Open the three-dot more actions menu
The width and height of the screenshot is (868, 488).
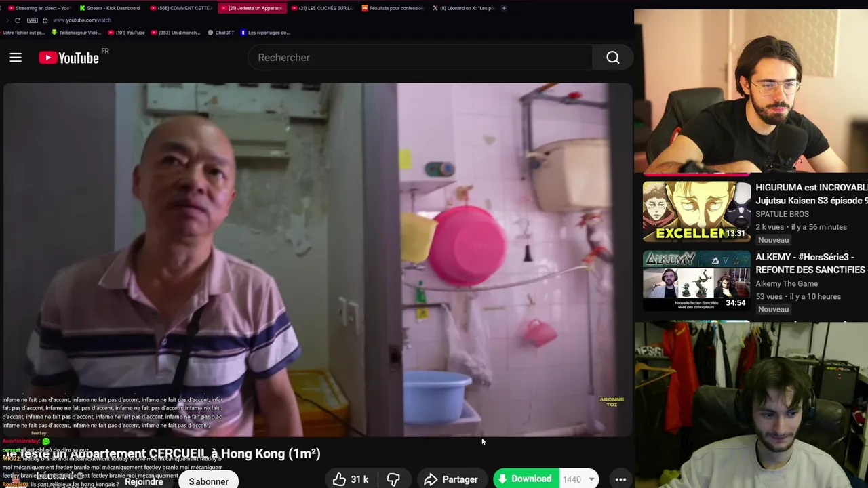(x=620, y=479)
